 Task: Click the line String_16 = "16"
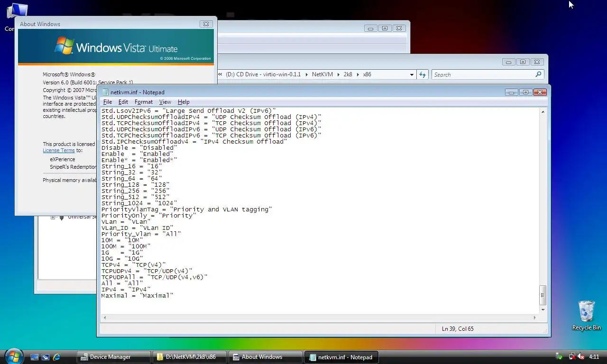click(131, 166)
